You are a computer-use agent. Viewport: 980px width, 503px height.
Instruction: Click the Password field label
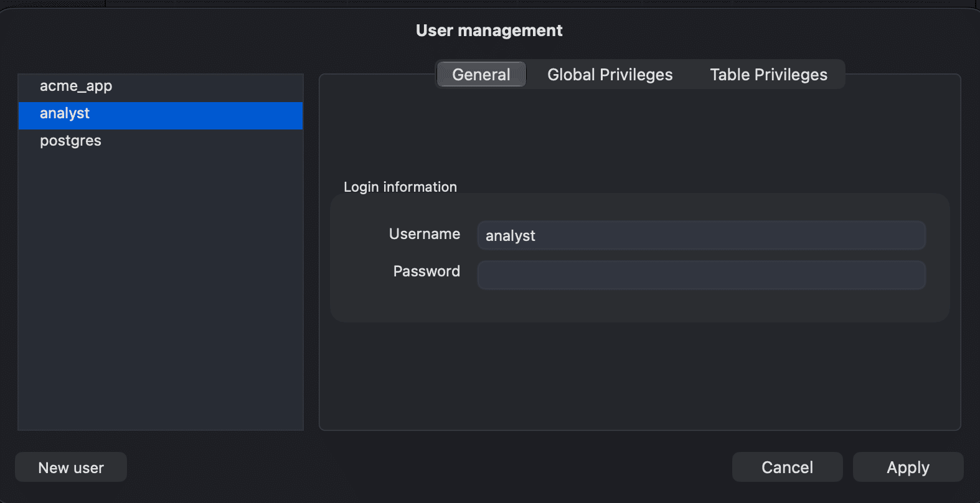tap(426, 271)
